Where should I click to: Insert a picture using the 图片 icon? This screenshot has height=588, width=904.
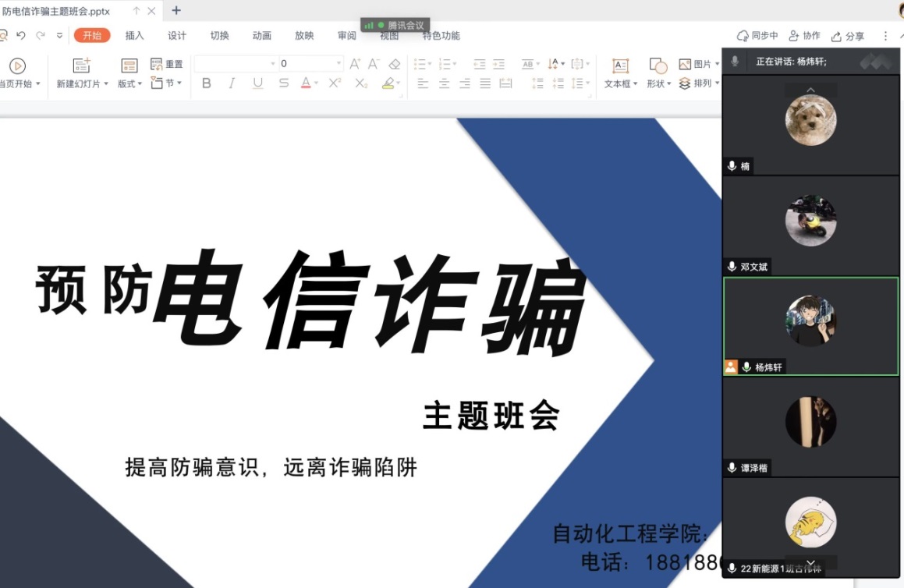(693, 64)
